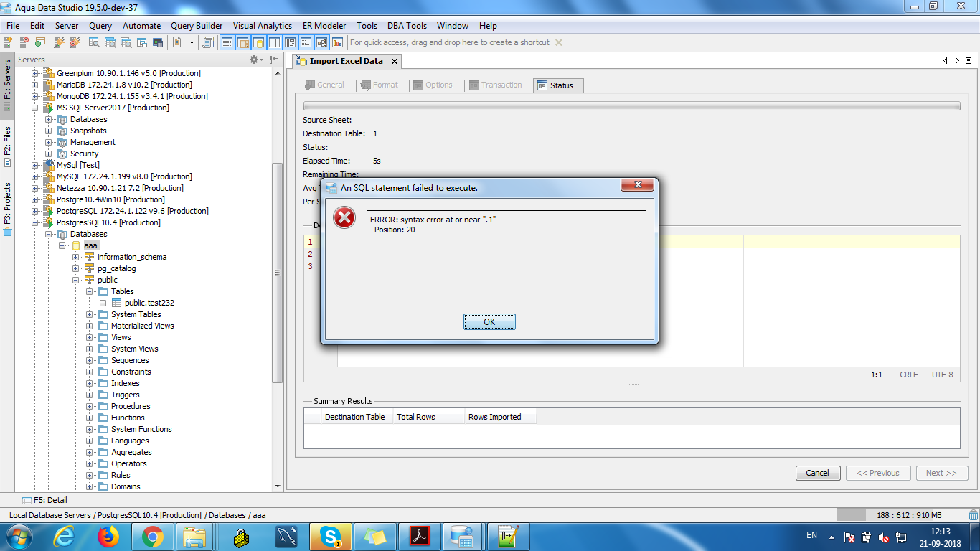Click the Next >> button
This screenshot has width=980, height=551.
(x=941, y=473)
